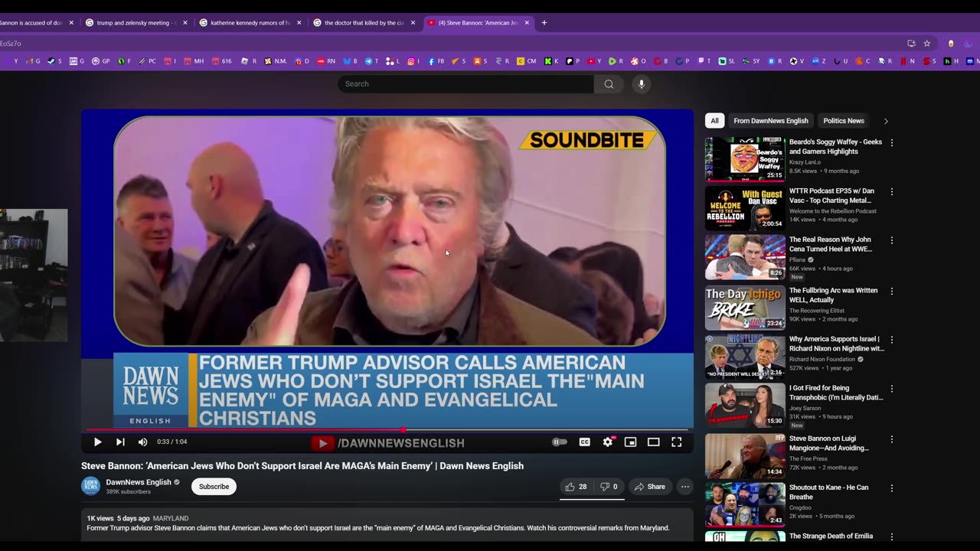Open Kick K bookmark
980x551 pixels.
[x=551, y=61]
